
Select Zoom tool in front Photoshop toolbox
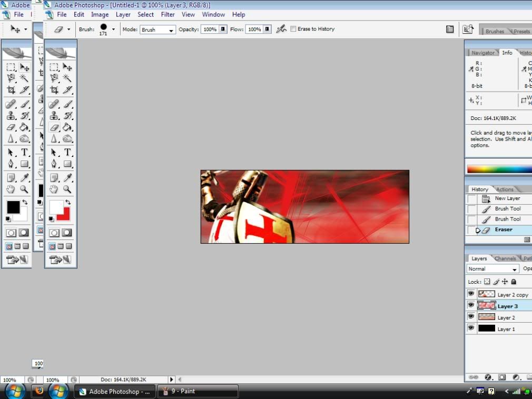pyautogui.click(x=67, y=189)
